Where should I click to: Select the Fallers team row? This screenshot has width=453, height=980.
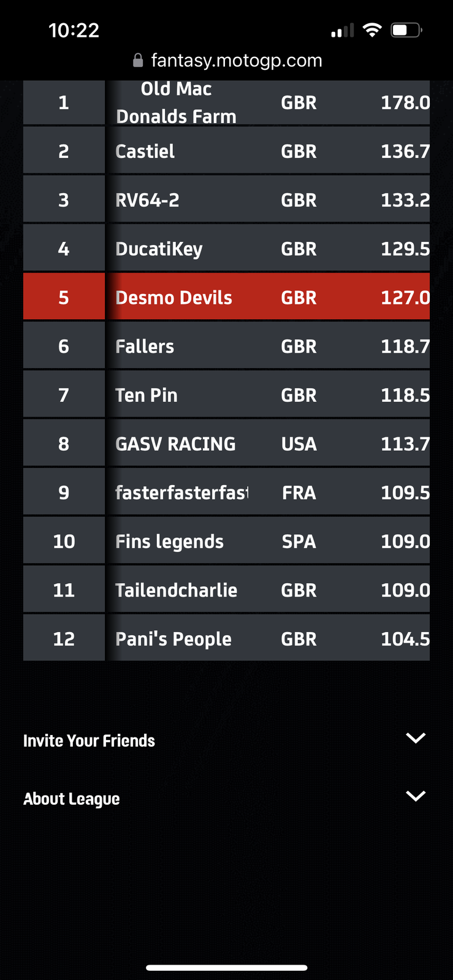click(226, 346)
